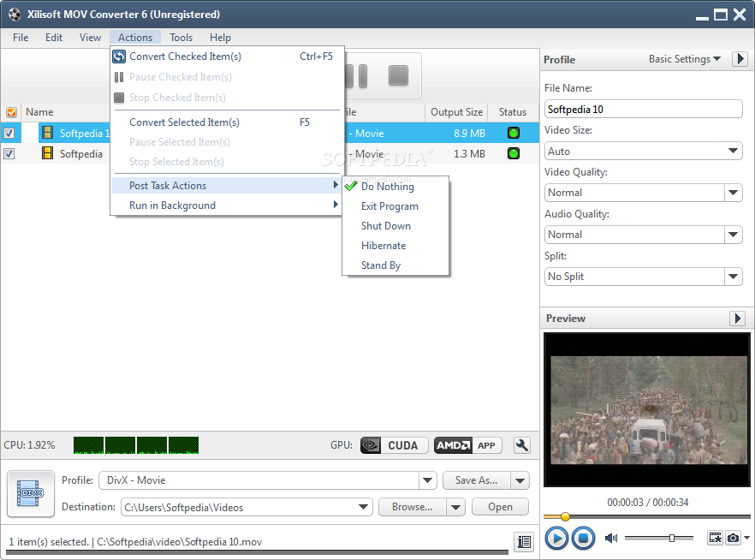
Task: Expand the Profile panel arrow button
Action: tap(740, 59)
